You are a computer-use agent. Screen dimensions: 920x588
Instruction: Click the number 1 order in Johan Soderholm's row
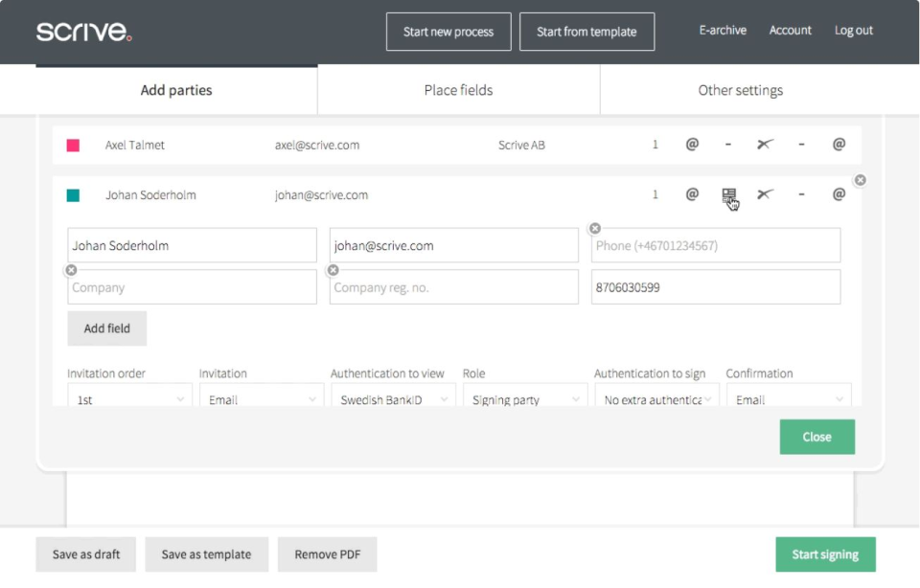point(655,194)
